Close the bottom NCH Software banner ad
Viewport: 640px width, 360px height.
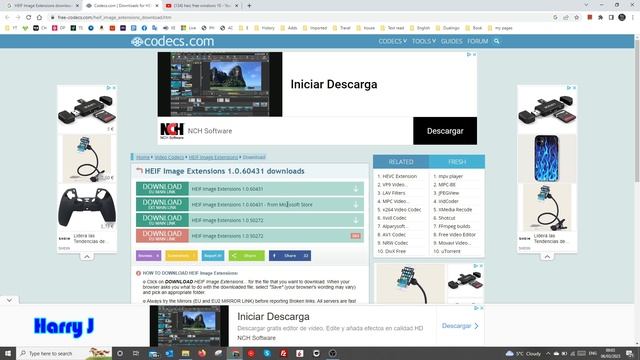(481, 308)
